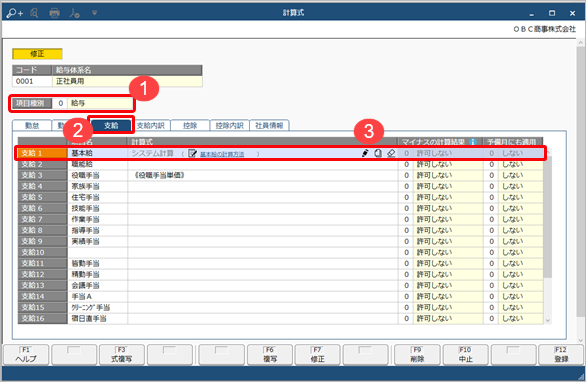Select row header 支給16
The image size is (586, 382).
43,319
